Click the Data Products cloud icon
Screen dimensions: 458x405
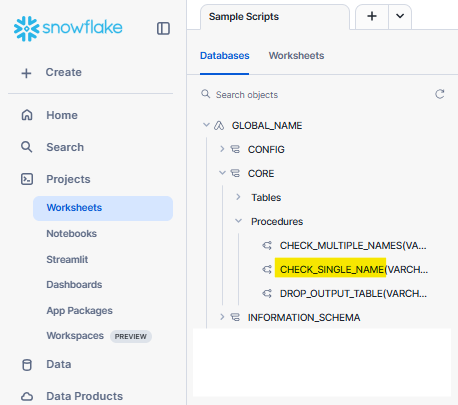pos(27,397)
